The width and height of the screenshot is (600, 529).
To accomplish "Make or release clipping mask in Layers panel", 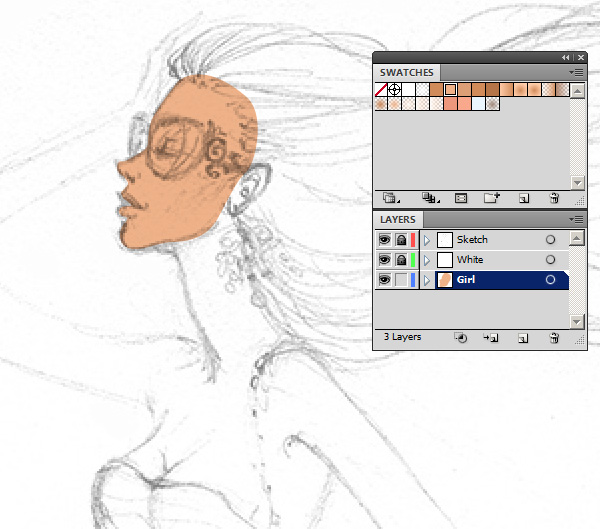I will (461, 338).
